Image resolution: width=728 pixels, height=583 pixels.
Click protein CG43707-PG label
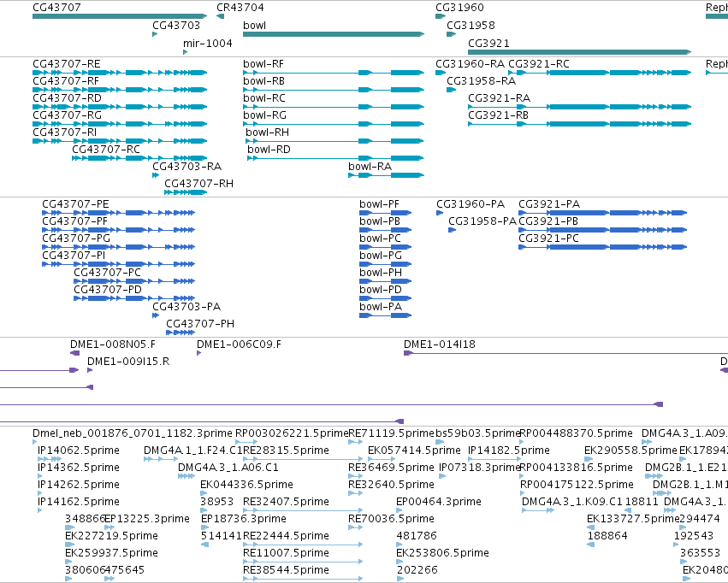click(x=76, y=238)
